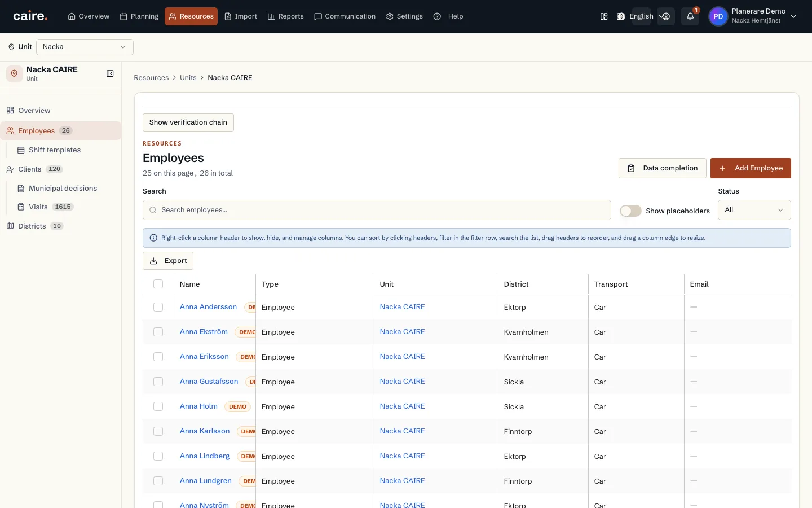The image size is (812, 508).
Task: Click the search magnifier icon
Action: (153, 210)
